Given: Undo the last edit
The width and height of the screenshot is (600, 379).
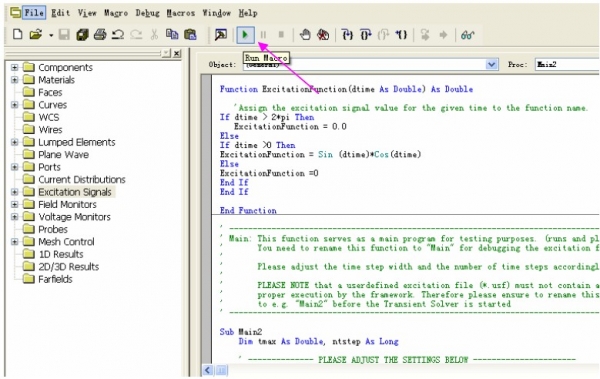Looking at the screenshot, I should pos(118,35).
